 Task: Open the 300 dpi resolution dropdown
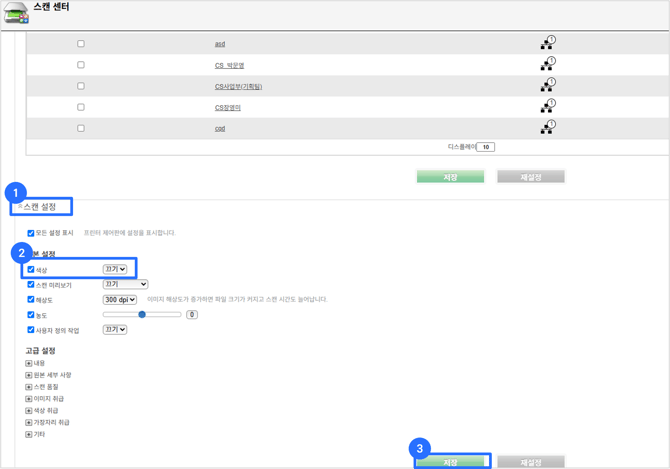120,300
